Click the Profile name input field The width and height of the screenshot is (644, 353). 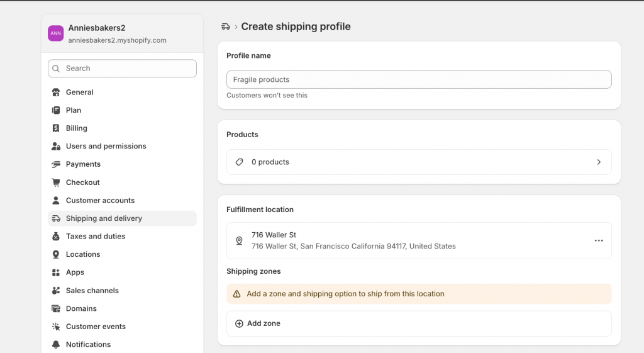419,80
